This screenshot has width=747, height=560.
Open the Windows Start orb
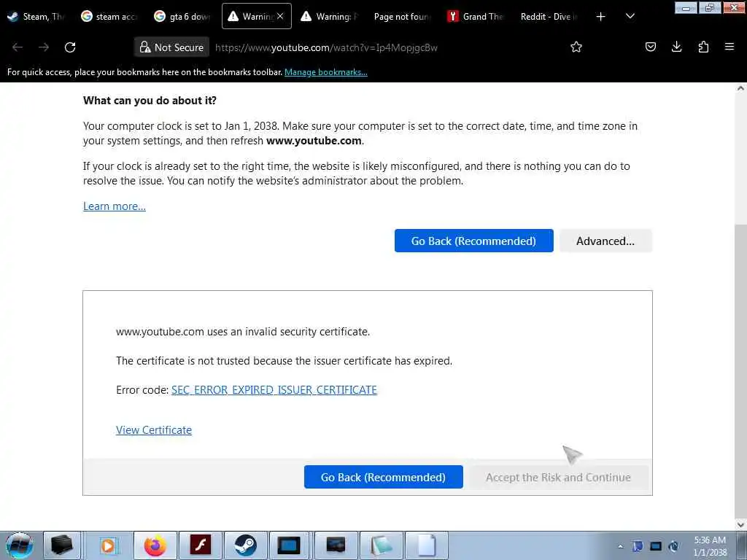(19, 545)
